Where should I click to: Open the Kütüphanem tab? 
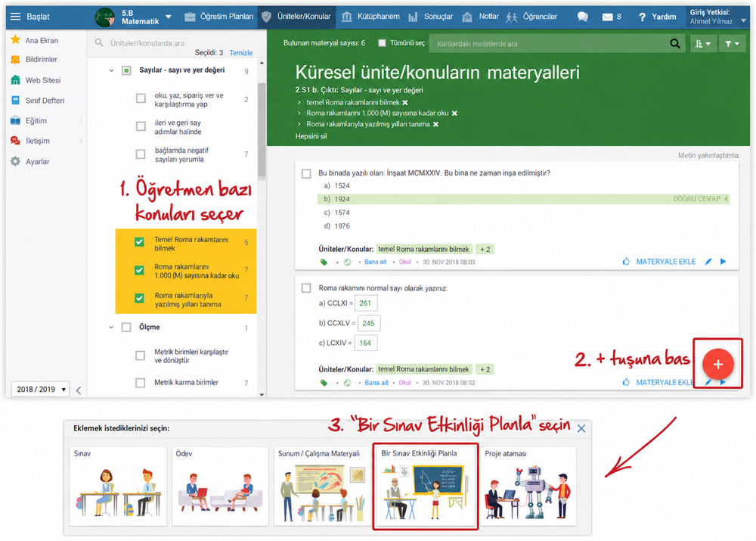[370, 17]
